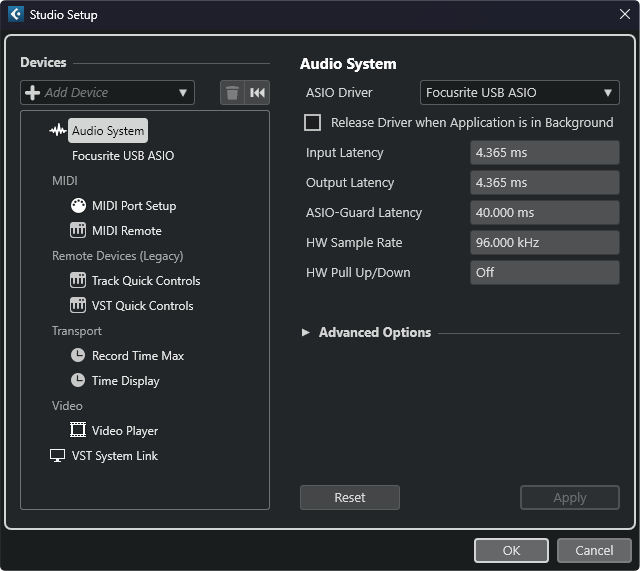Expand the Advanced Options section

click(305, 333)
